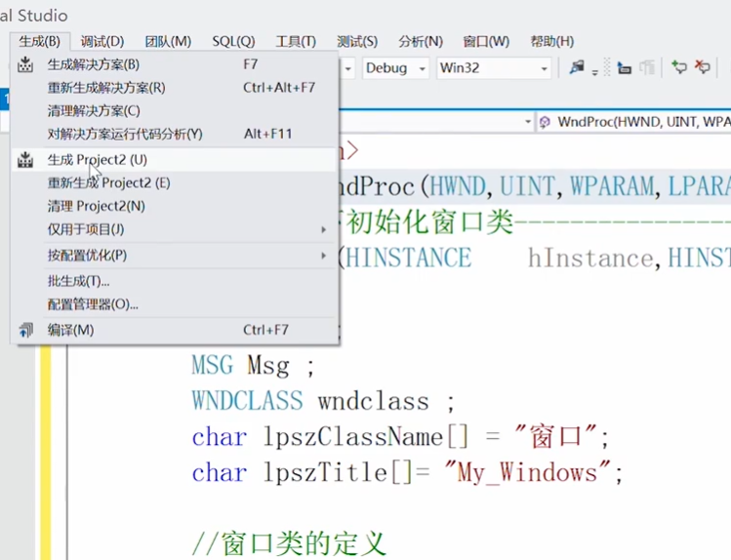Choose 编译(M) compile item
731x560 pixels.
click(175, 330)
